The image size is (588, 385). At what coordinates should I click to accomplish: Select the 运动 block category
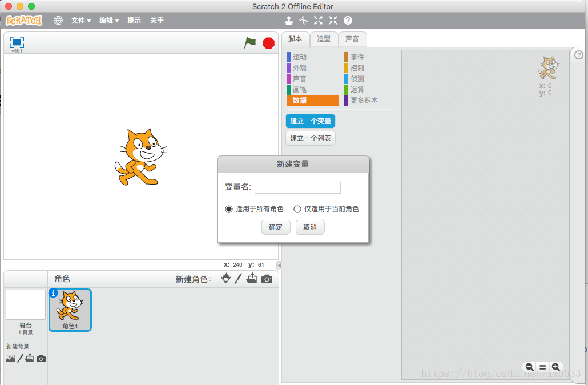click(312, 57)
